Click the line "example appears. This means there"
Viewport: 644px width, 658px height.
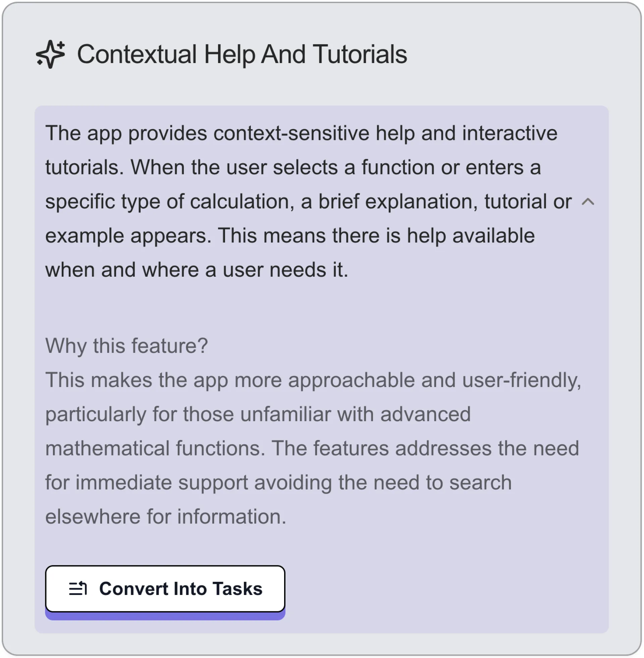pyautogui.click(x=290, y=236)
